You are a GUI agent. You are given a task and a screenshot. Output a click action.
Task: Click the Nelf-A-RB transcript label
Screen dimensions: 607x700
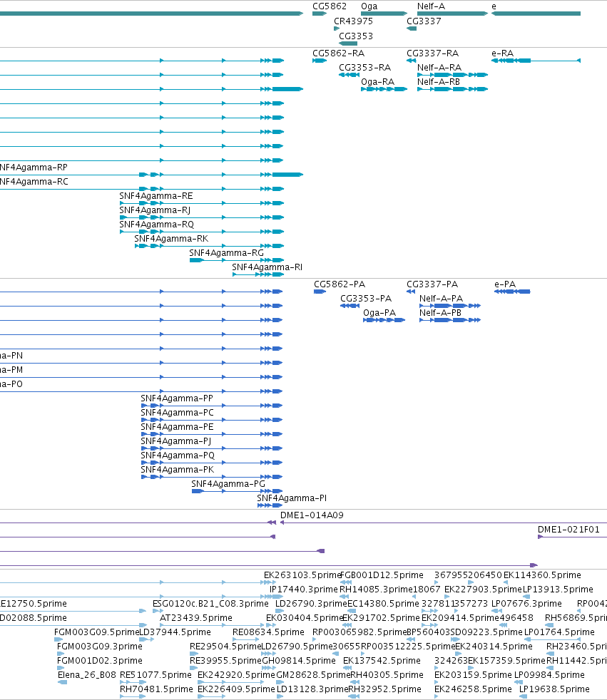(x=439, y=82)
